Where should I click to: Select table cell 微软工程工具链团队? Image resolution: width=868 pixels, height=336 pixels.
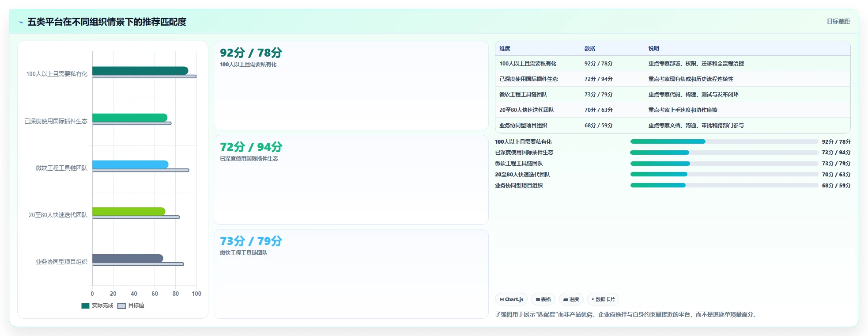tap(523, 95)
